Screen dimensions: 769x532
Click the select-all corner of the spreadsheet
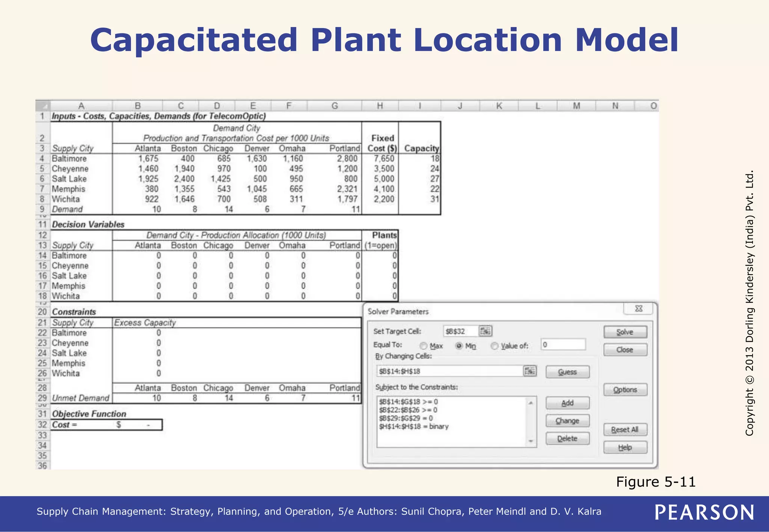pyautogui.click(x=43, y=106)
